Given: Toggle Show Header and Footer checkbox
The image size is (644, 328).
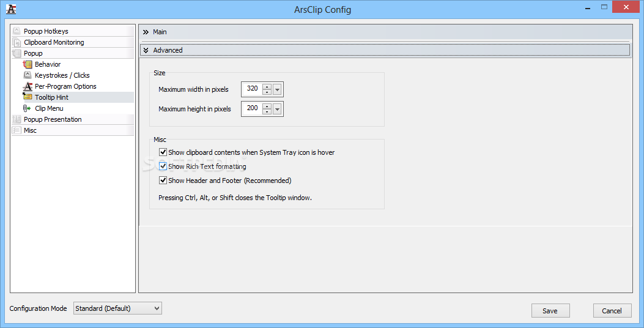Looking at the screenshot, I should pos(163,180).
